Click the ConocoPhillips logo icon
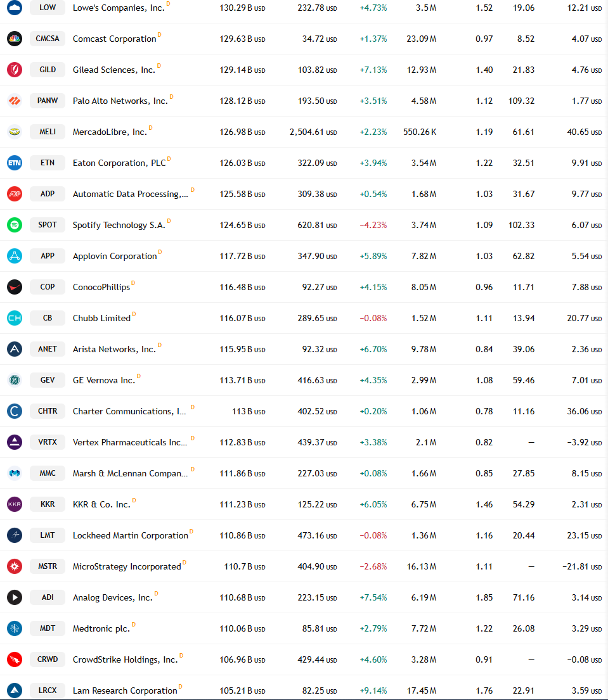Viewport: 608px width, 700px height. (x=15, y=287)
